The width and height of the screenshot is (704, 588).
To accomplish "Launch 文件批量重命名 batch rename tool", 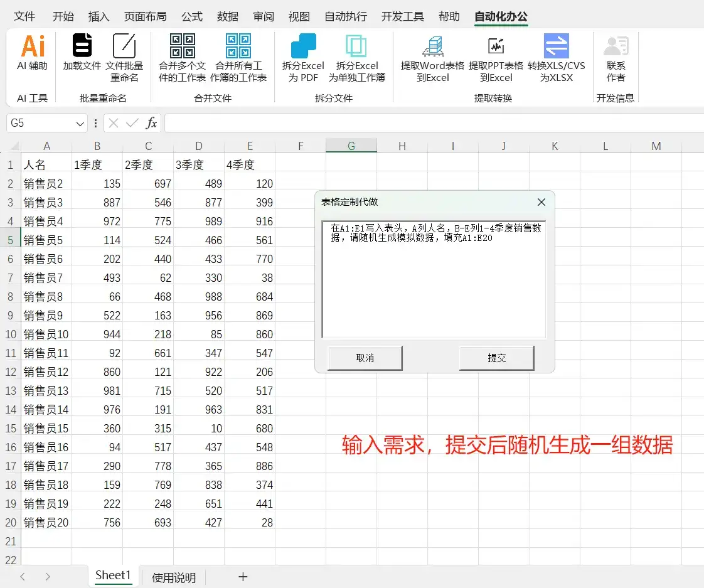I will tap(124, 56).
